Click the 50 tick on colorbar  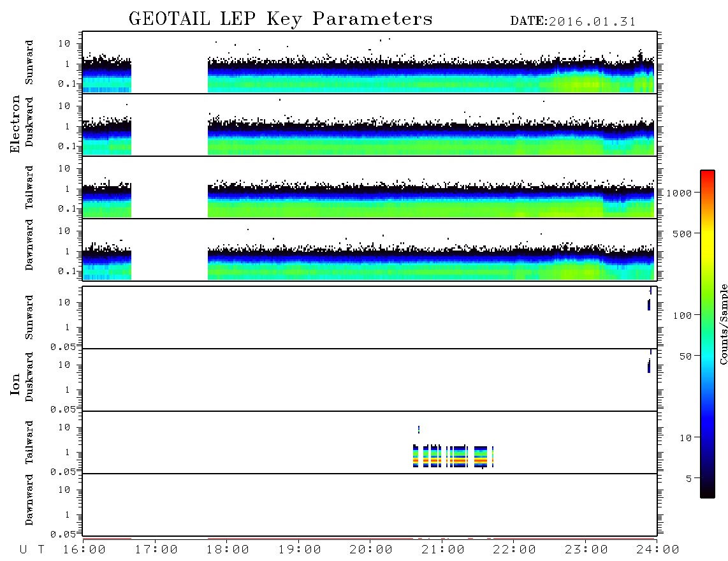tap(685, 356)
